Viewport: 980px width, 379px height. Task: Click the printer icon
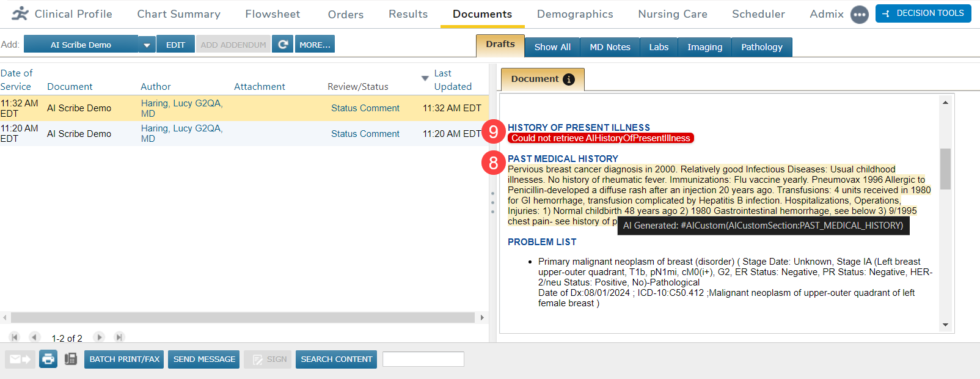click(48, 359)
